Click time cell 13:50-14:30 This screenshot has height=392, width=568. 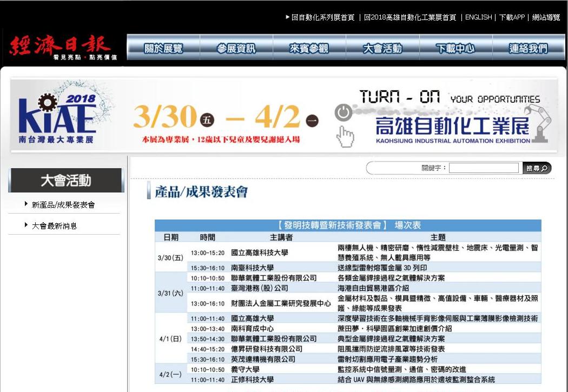[208, 339]
